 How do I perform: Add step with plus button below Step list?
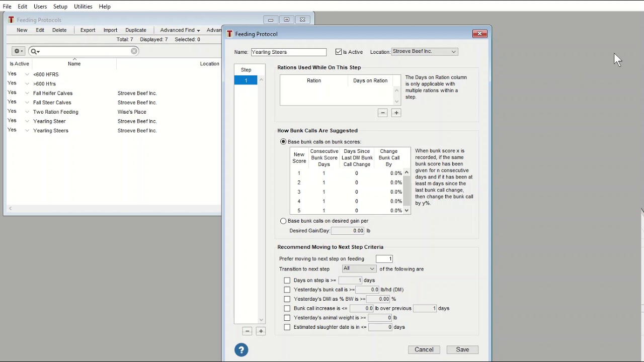point(261,331)
